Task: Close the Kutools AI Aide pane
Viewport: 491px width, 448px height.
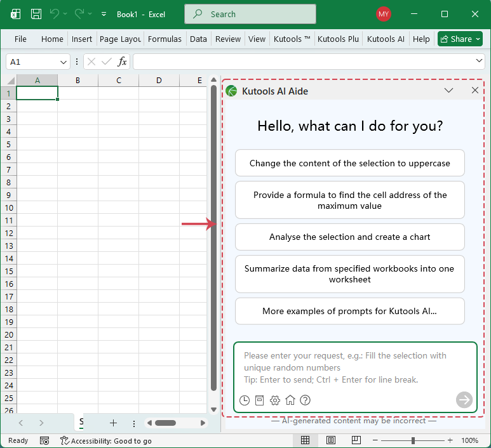Action: tap(474, 90)
